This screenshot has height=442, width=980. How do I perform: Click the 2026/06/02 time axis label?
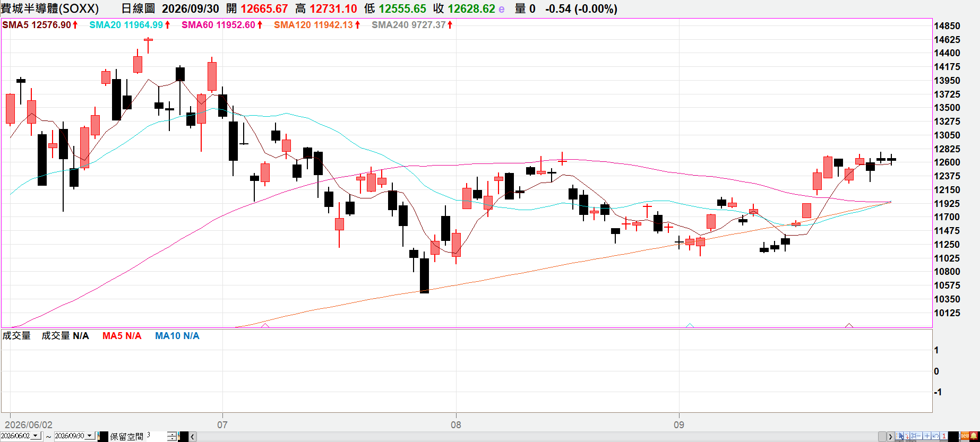[x=29, y=424]
